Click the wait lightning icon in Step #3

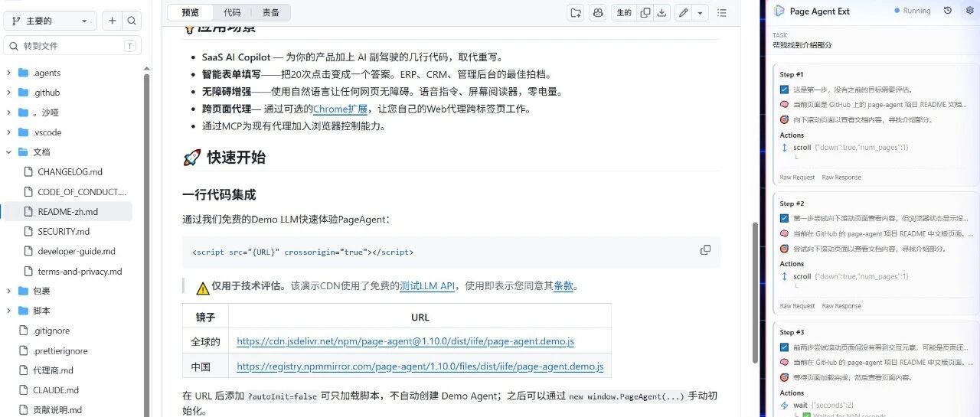pos(784,405)
